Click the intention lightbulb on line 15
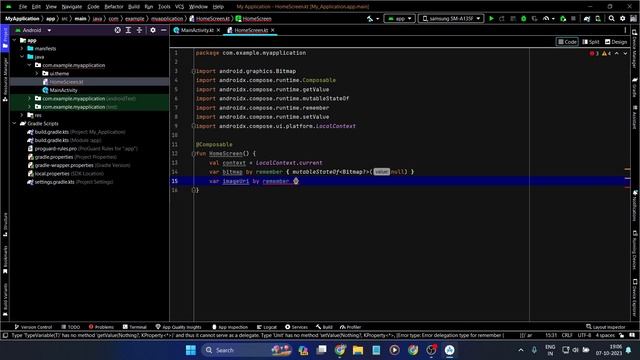The height and width of the screenshot is (360, 640). pyautogui.click(x=296, y=181)
